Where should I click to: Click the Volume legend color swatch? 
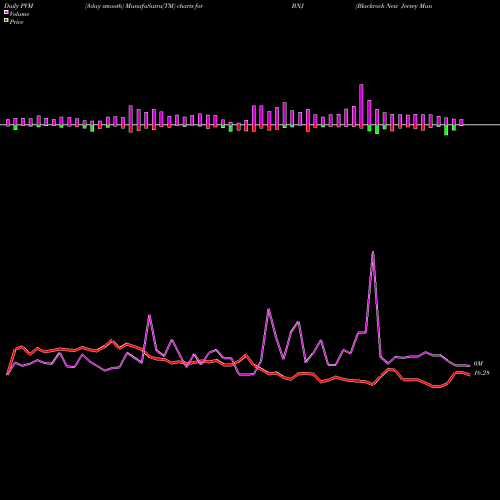6,13
